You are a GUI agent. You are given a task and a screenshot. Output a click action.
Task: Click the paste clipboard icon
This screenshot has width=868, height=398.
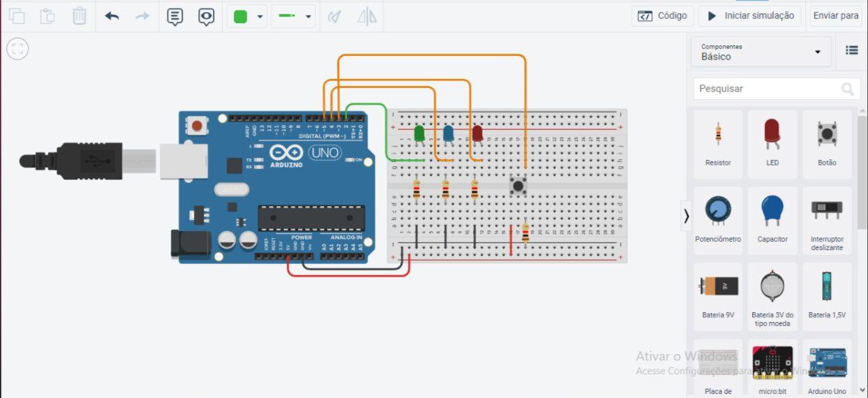(x=47, y=16)
